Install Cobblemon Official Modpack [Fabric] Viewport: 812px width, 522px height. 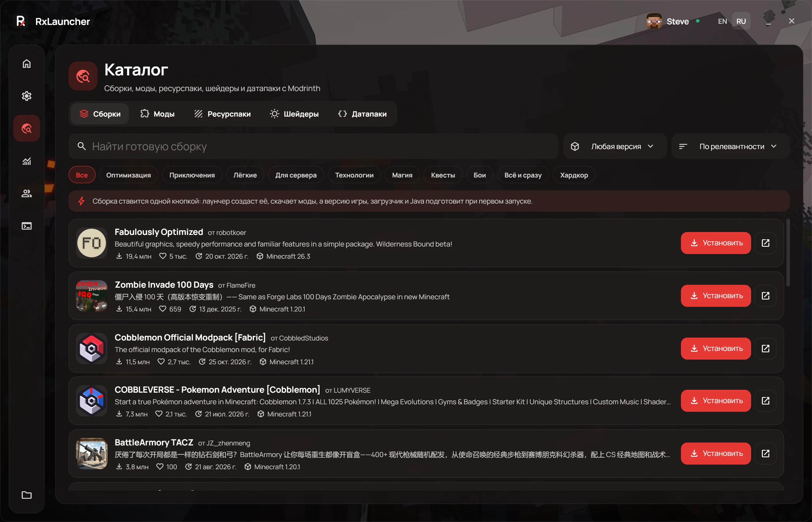tap(716, 349)
